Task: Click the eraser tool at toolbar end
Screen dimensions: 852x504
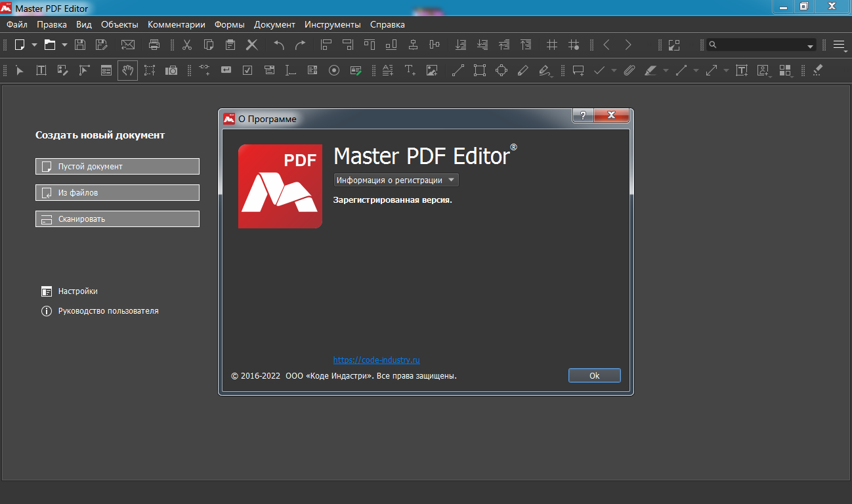Action: click(x=817, y=70)
